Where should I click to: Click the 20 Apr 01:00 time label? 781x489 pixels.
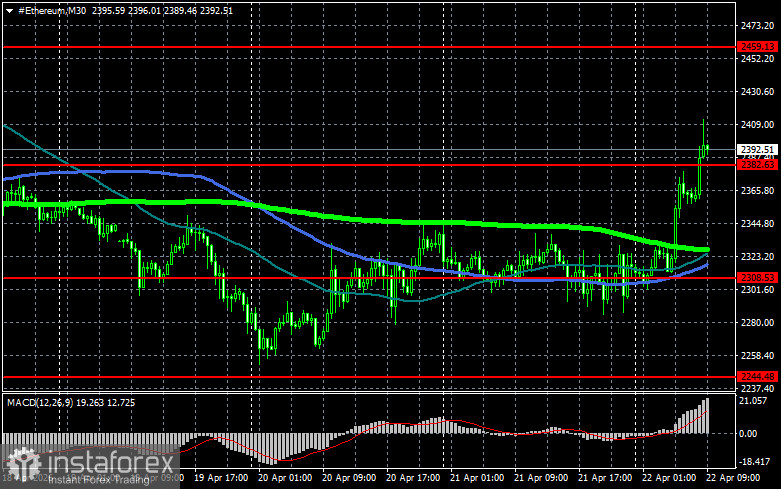pyautogui.click(x=285, y=478)
